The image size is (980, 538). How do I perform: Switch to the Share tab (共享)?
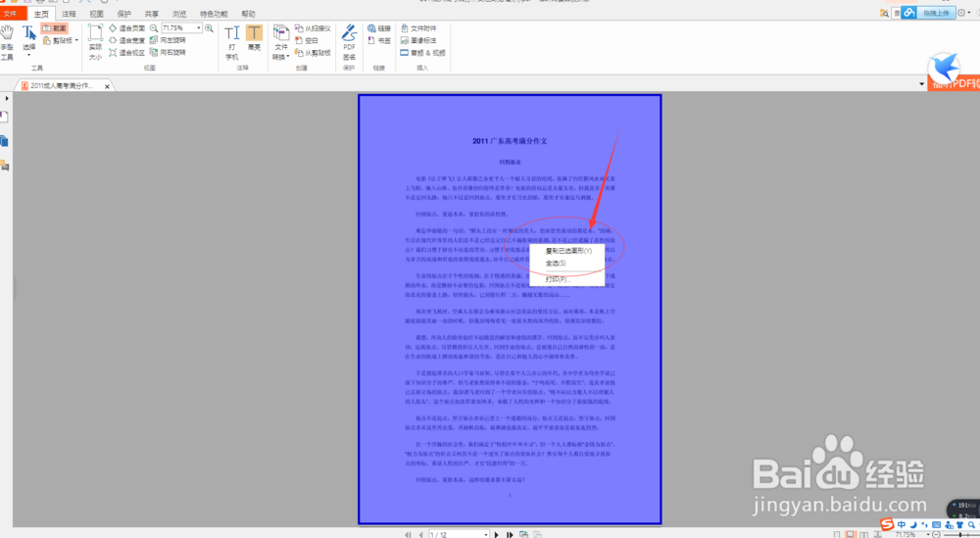click(151, 14)
